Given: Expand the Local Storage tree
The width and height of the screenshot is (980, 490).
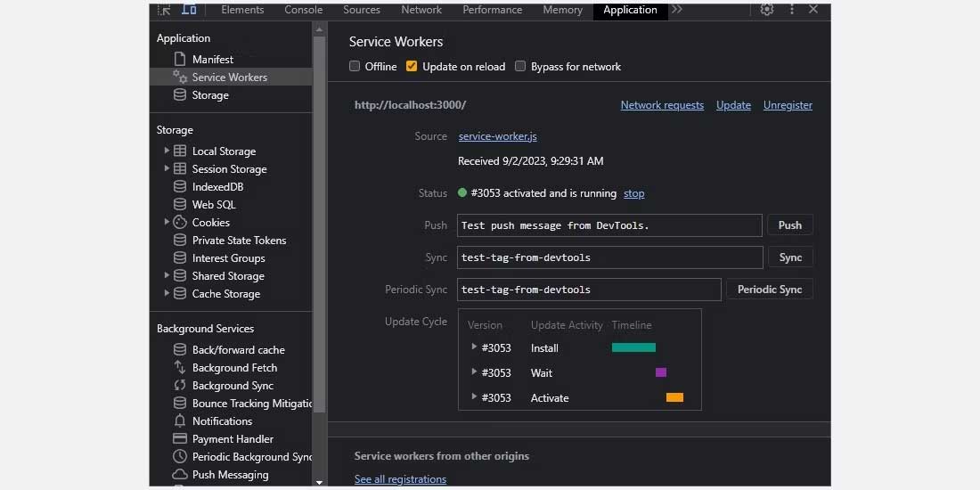Looking at the screenshot, I should coord(167,151).
